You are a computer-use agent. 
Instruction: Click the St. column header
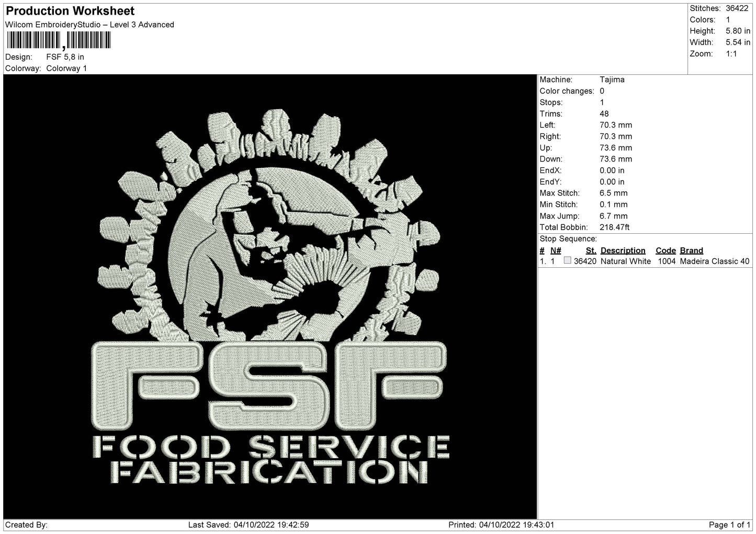(591, 251)
